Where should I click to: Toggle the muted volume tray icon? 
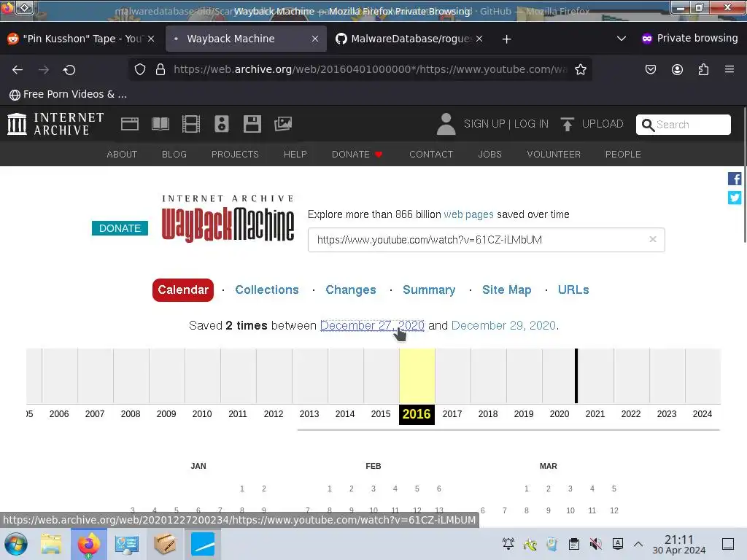[595, 544]
